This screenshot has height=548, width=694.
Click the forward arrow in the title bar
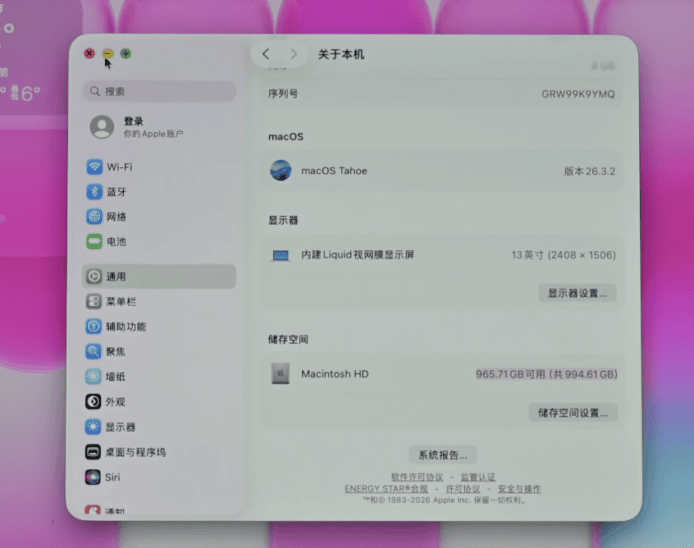coord(293,54)
